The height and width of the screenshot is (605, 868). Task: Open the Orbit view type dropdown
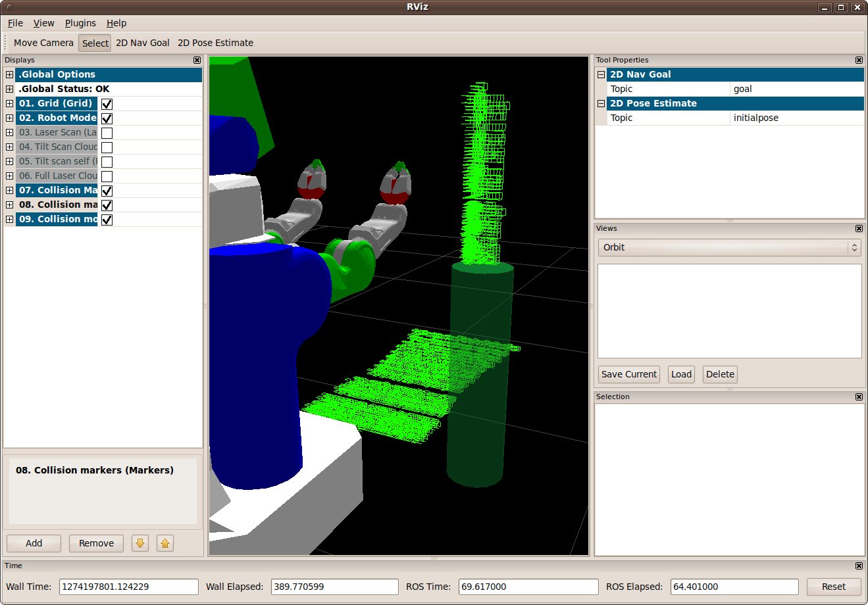click(729, 247)
